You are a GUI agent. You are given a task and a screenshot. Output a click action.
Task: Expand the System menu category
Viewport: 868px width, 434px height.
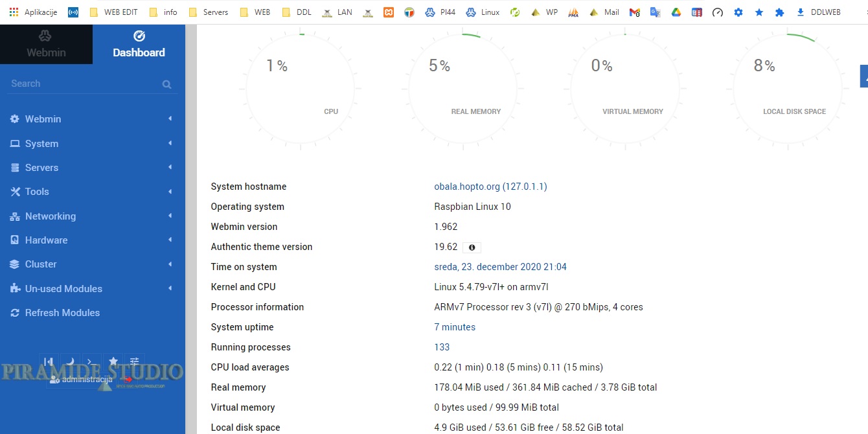click(x=93, y=144)
